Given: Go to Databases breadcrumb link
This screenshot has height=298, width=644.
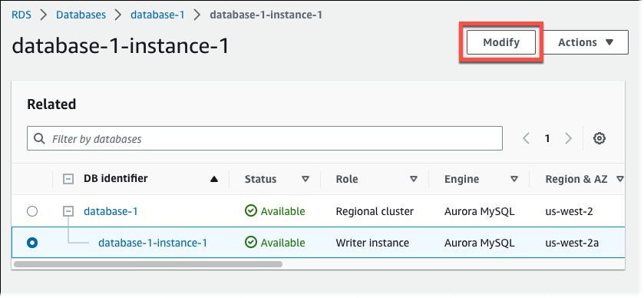Looking at the screenshot, I should [81, 15].
